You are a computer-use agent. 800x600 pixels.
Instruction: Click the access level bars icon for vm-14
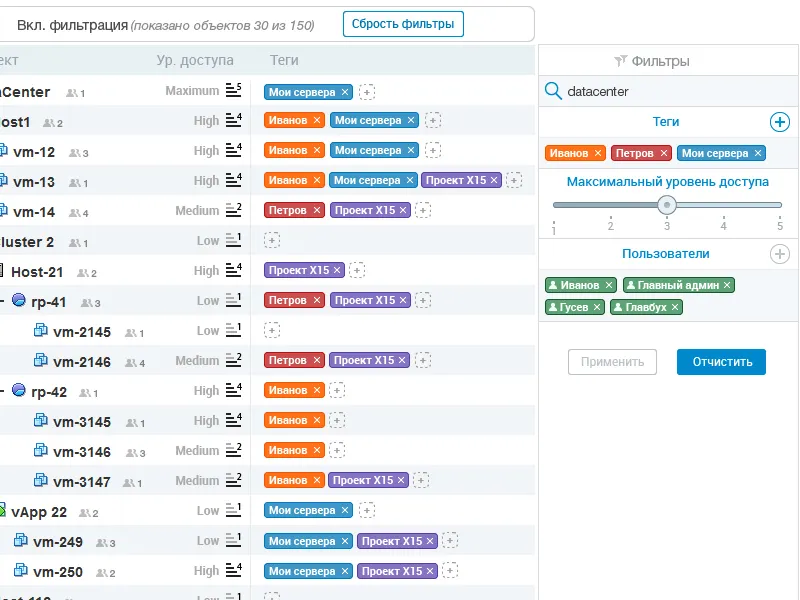[234, 211]
